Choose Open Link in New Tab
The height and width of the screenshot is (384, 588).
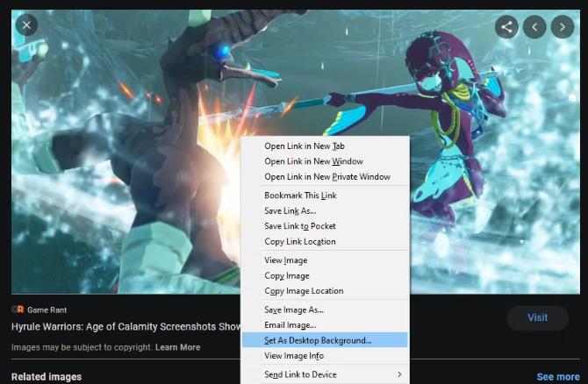click(x=325, y=146)
